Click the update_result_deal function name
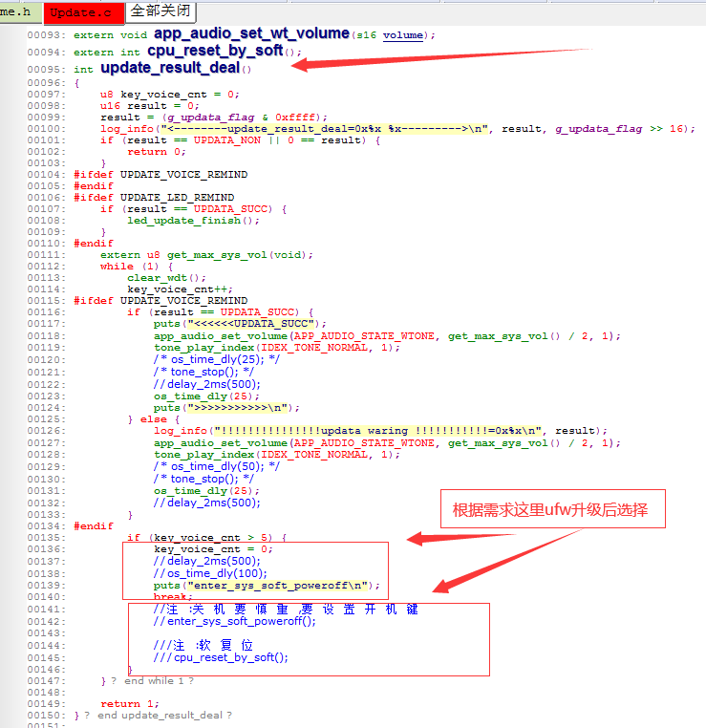Image resolution: width=706 pixels, height=728 pixels. click(x=170, y=68)
